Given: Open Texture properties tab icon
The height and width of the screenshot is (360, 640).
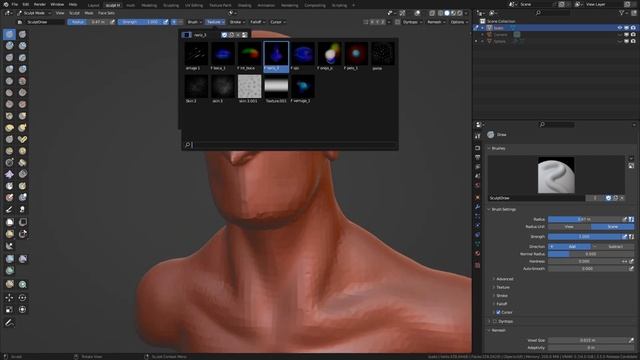Looking at the screenshot, I should tap(478, 265).
